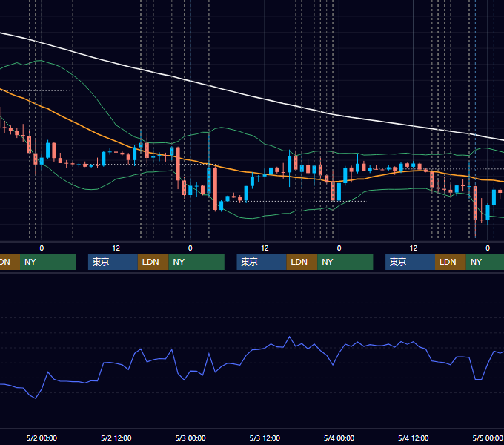This screenshot has height=445, width=504.
Task: Click hour label 12 above 5/2 12:00
Action: pos(116,248)
